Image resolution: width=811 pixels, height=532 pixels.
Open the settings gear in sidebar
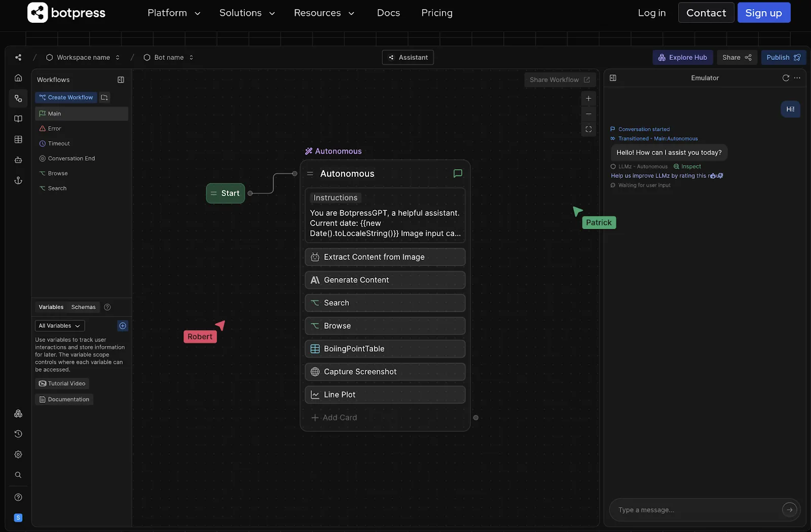coord(18,454)
